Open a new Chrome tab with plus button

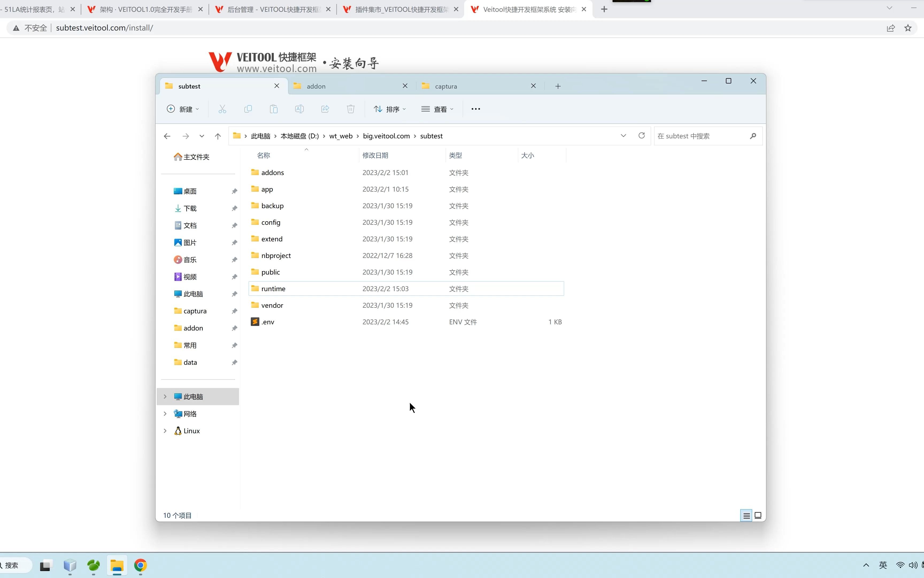pyautogui.click(x=604, y=9)
